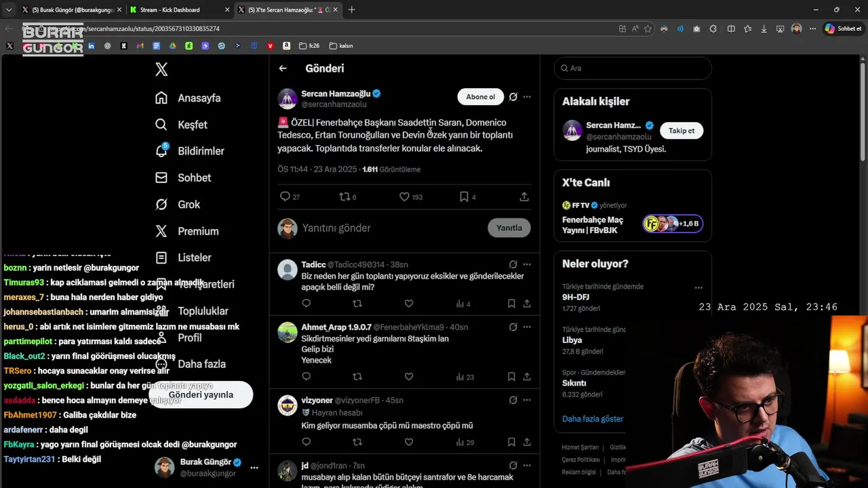Image resolution: width=868 pixels, height=488 pixels.
Task: Bookmark the post with 4 bookmarks
Action: [x=464, y=197]
